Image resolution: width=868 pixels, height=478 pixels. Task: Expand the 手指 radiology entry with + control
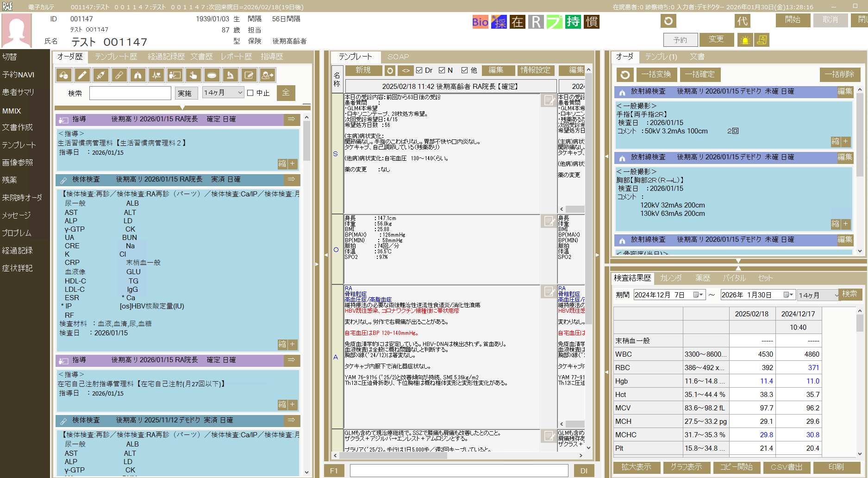pyautogui.click(x=845, y=142)
